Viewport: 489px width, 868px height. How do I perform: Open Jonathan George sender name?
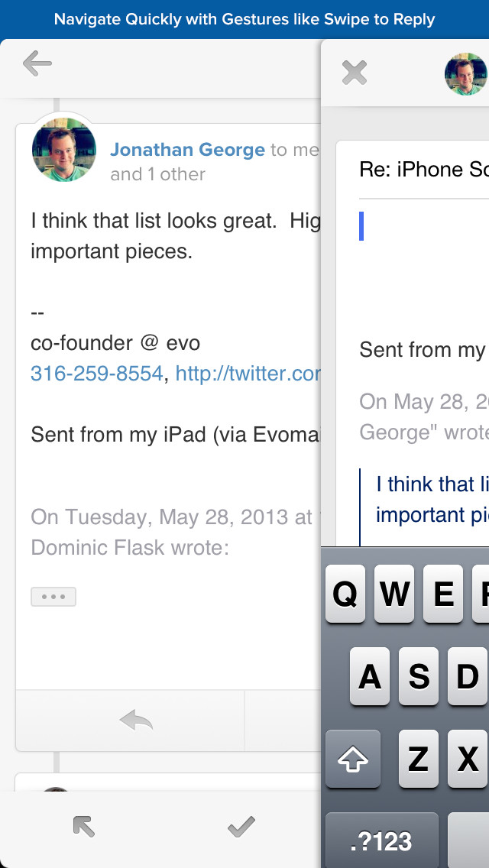tap(187, 150)
